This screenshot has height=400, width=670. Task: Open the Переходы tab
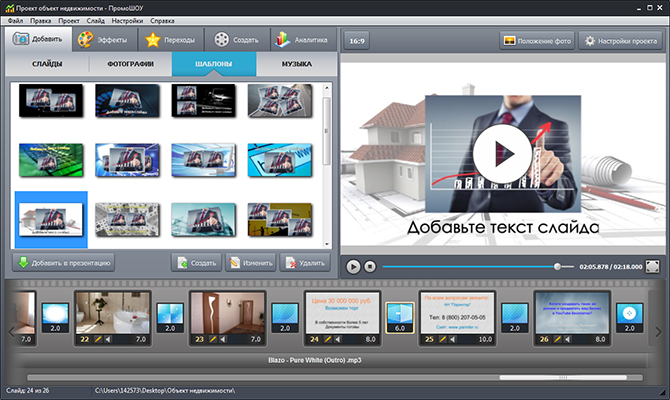click(170, 40)
